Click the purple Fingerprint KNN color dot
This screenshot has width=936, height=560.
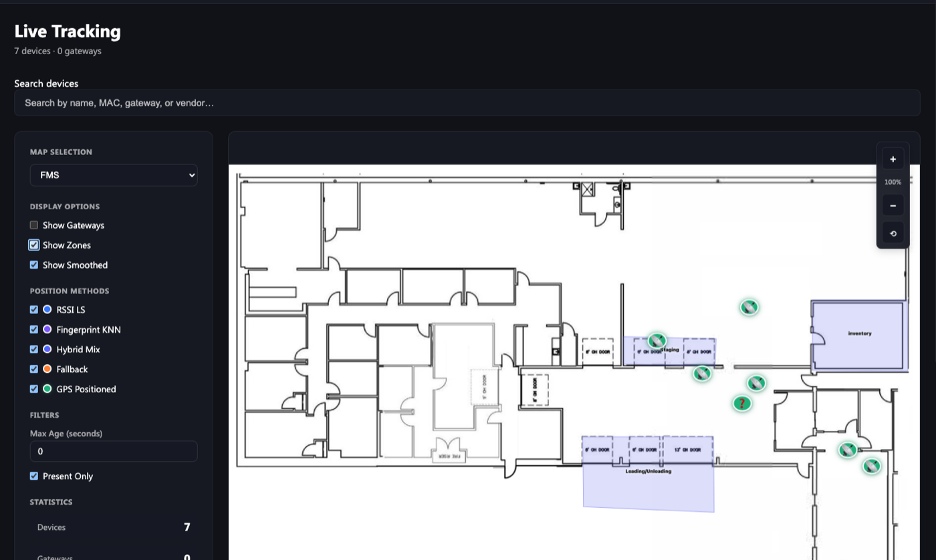click(47, 329)
